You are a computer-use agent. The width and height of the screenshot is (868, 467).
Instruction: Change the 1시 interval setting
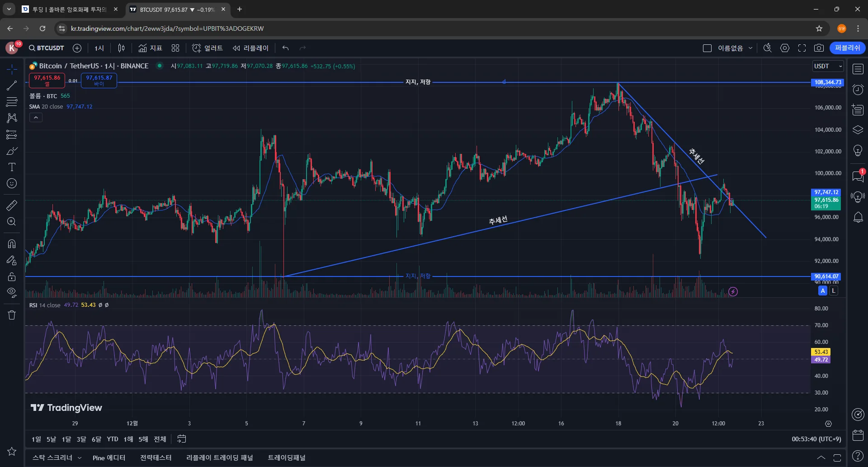point(99,48)
